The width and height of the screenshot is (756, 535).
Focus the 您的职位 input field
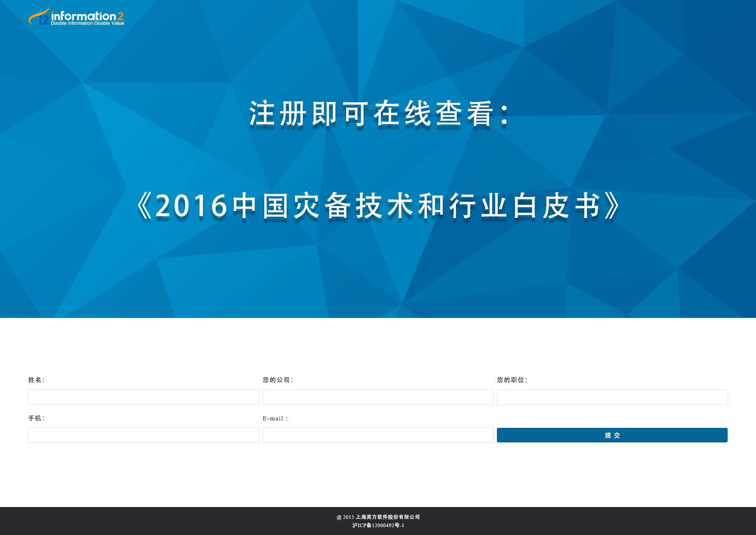612,397
